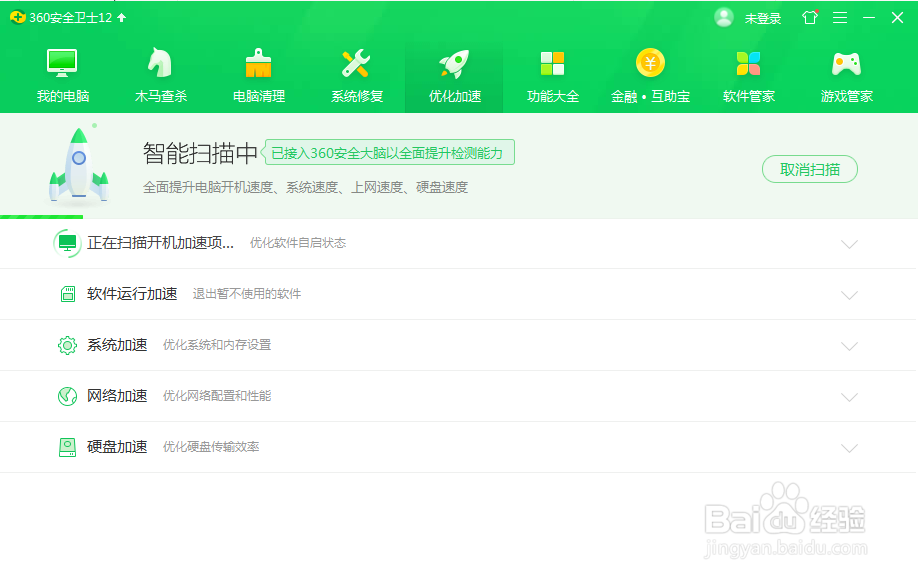Click 未登录 login link
918x580 pixels.
tap(763, 19)
